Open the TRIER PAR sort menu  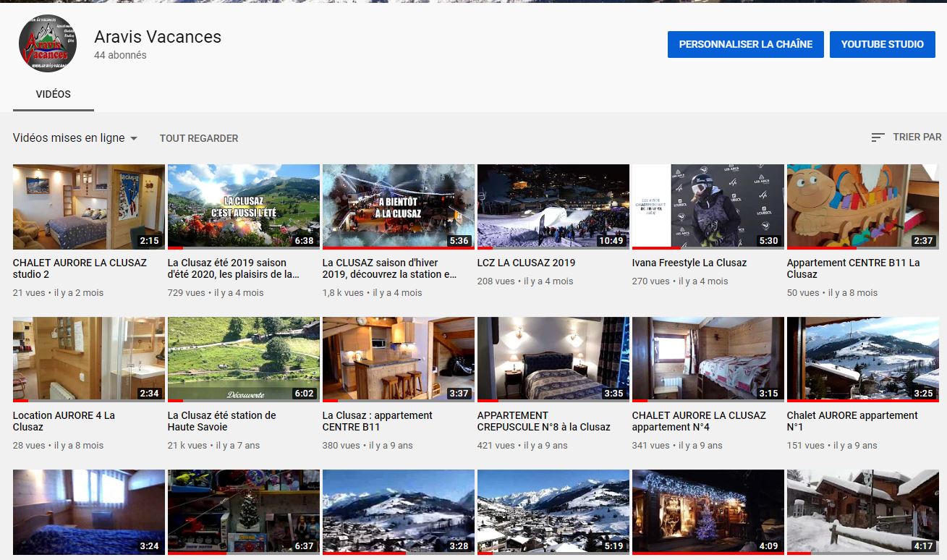tap(916, 137)
